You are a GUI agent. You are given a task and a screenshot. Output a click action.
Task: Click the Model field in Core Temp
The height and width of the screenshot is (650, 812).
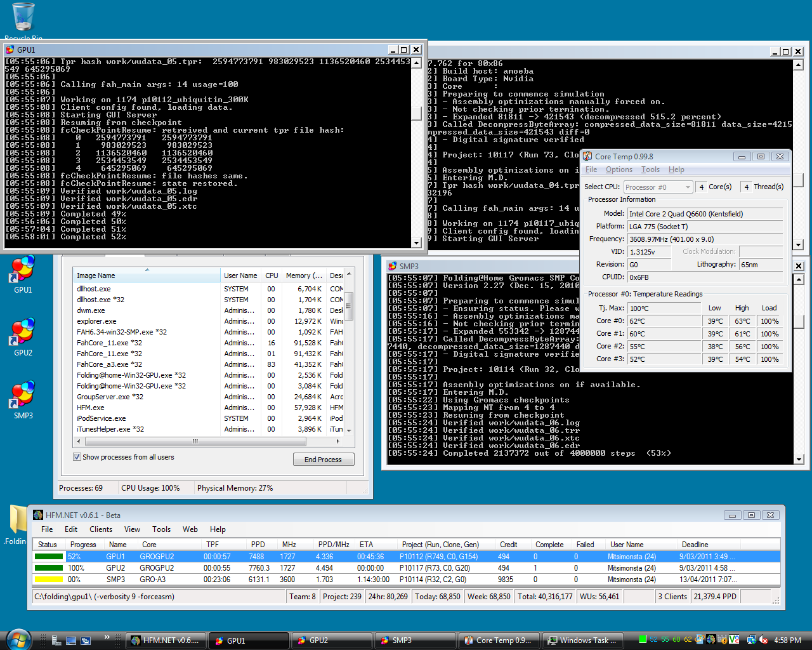coord(705,214)
